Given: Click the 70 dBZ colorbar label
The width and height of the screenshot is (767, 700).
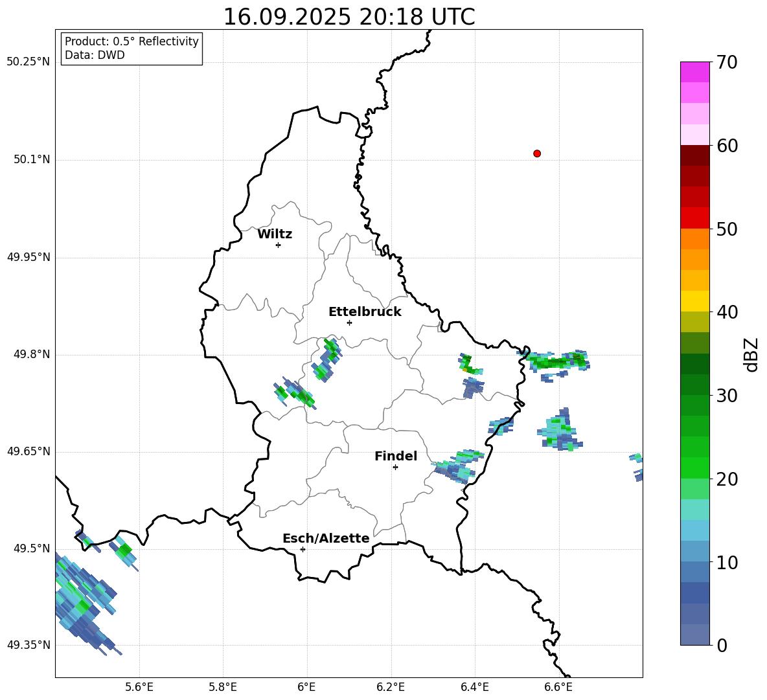Looking at the screenshot, I should [x=727, y=63].
